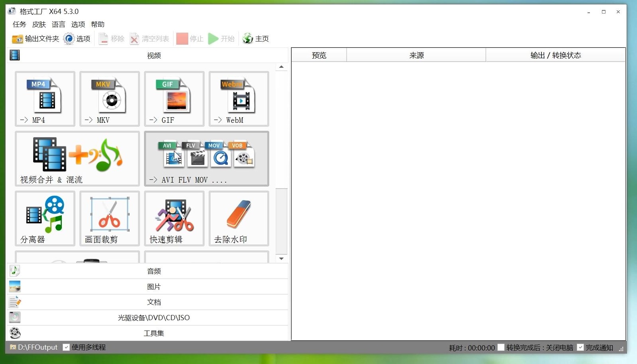This screenshot has width=637, height=364.
Task: Click the landscape icon beside 图片
Action: click(x=15, y=286)
